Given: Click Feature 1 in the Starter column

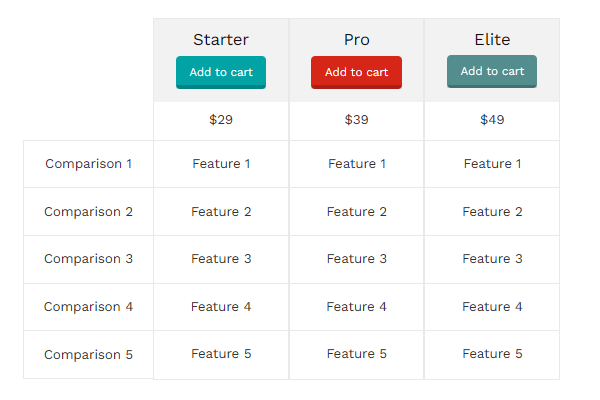Looking at the screenshot, I should 221,164.
